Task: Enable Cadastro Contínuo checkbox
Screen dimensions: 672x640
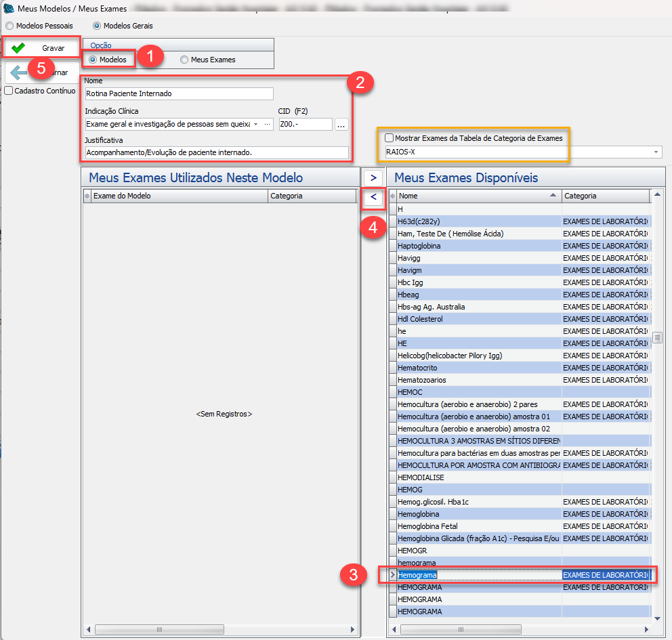Action: click(x=9, y=90)
